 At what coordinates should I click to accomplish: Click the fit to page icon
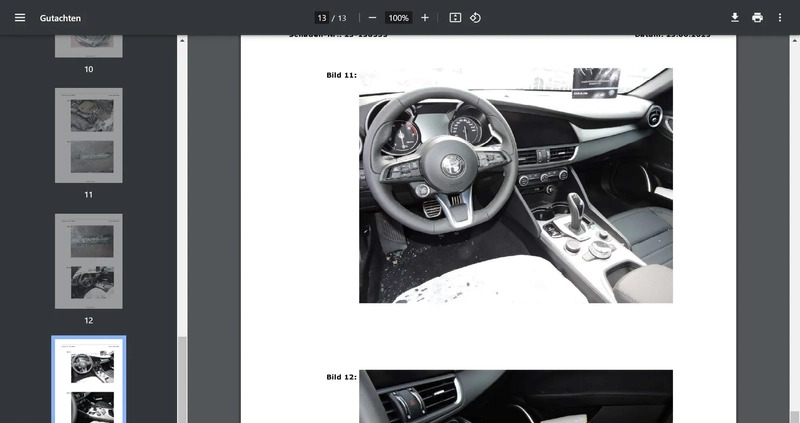tap(455, 18)
